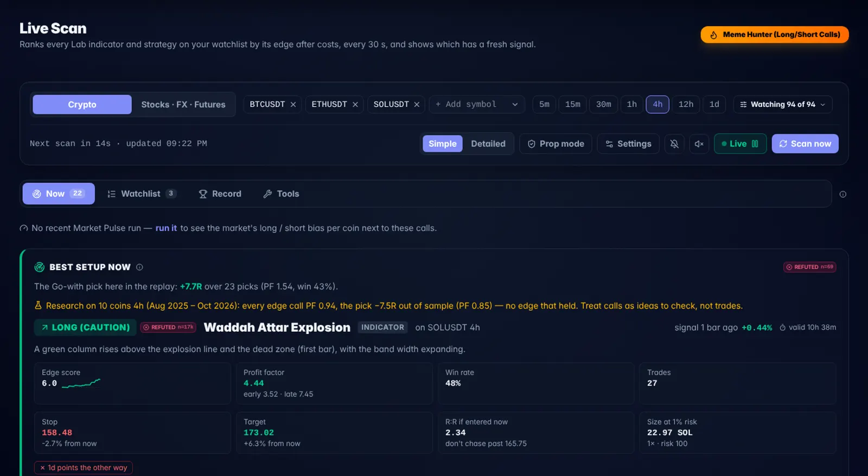The width and height of the screenshot is (868, 476).
Task: Click the Edge score sparkline chart
Action: click(x=81, y=384)
